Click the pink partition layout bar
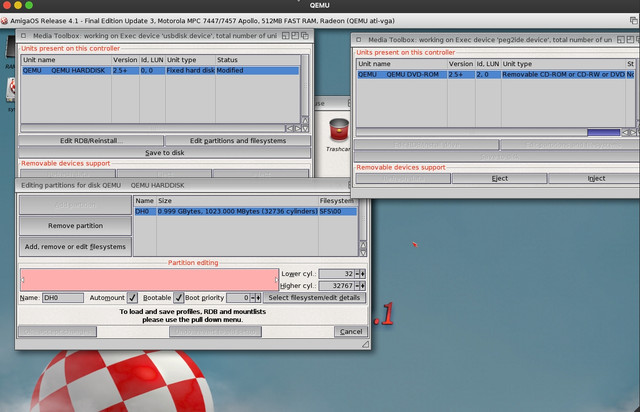 tap(149, 280)
